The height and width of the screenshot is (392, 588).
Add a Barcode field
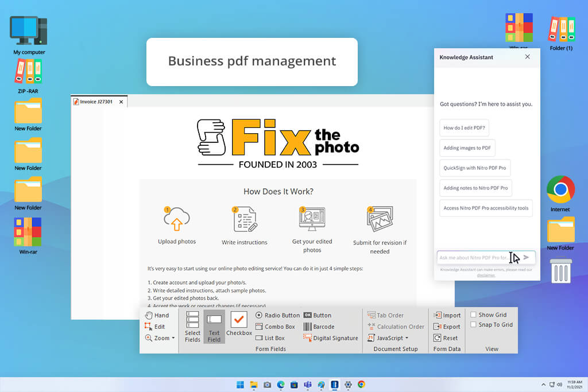point(319,327)
